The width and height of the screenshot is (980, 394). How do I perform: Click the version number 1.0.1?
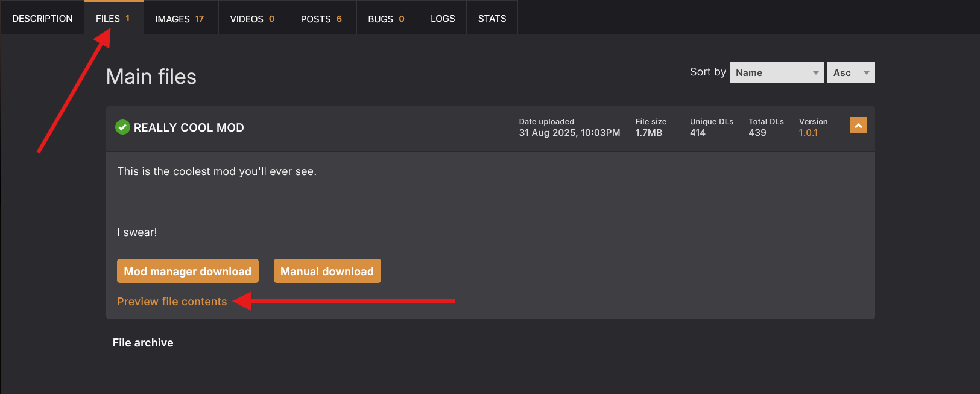[x=808, y=133]
